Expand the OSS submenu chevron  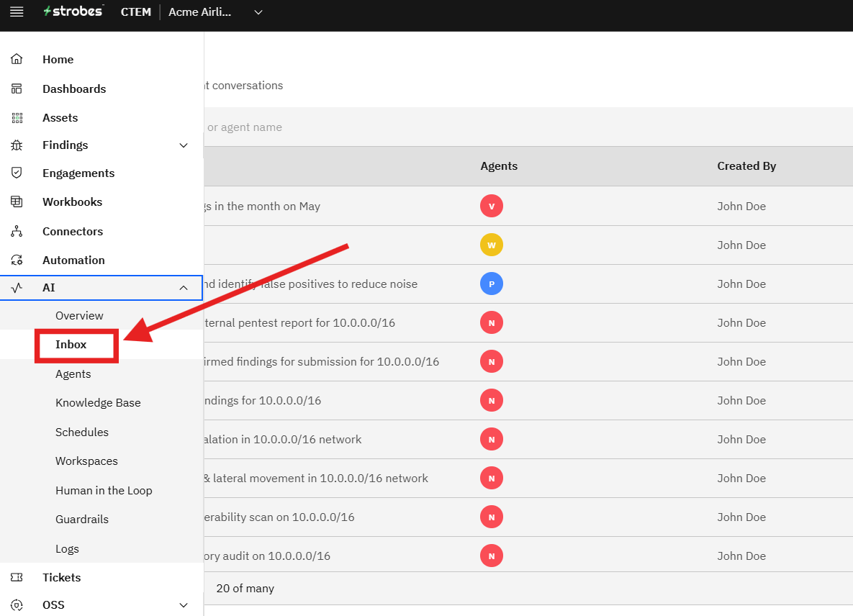coord(184,605)
